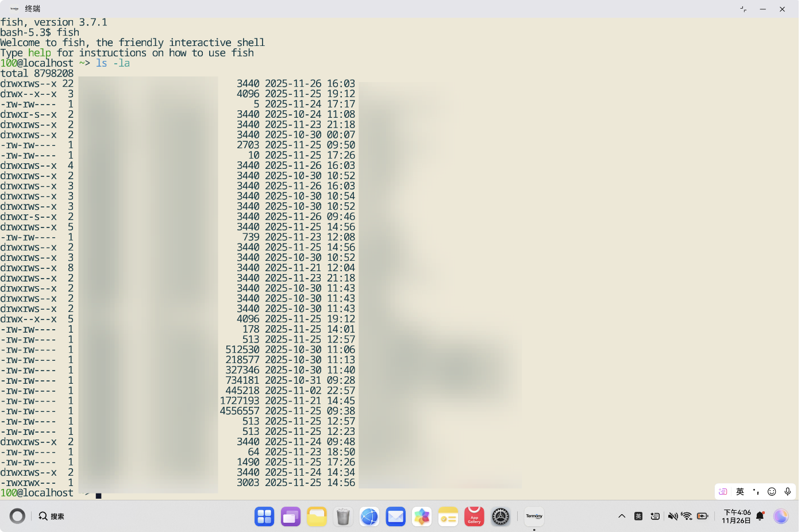Open the app launcher grid in the dock

264,516
